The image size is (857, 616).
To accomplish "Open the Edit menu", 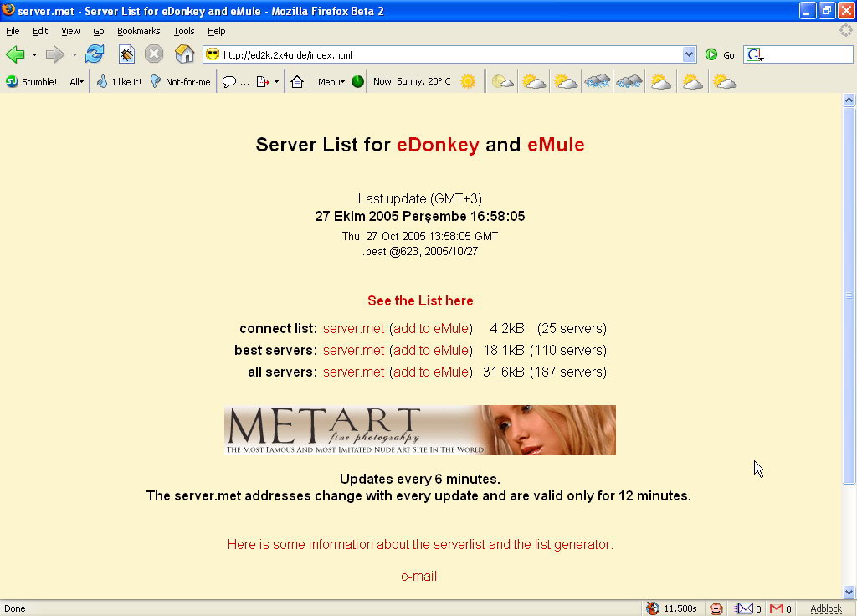I will [x=40, y=31].
